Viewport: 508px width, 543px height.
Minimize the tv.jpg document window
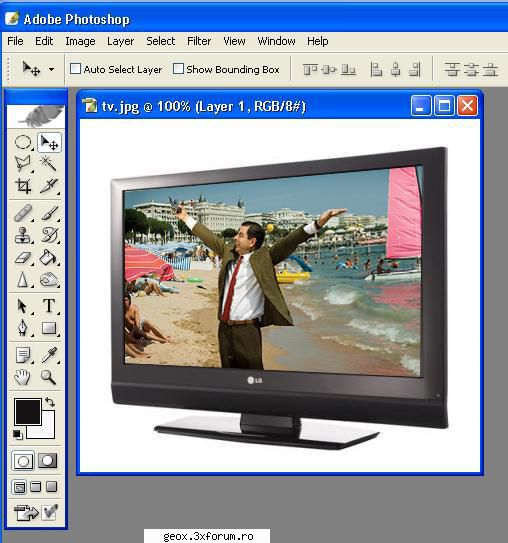[x=421, y=106]
